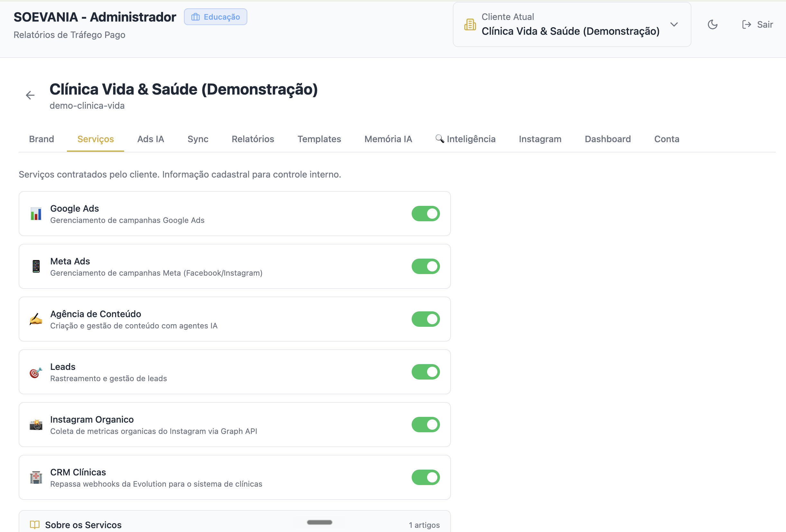786x532 pixels.
Task: Open the Sync tab
Action: 198,139
